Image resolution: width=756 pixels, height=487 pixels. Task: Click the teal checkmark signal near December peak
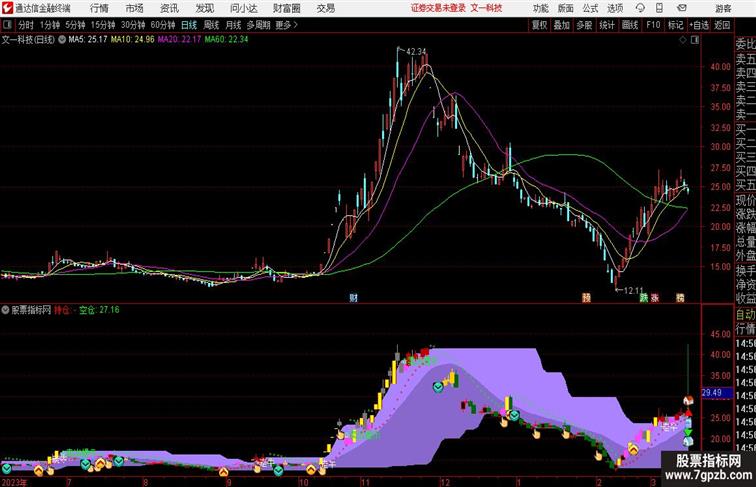click(438, 387)
